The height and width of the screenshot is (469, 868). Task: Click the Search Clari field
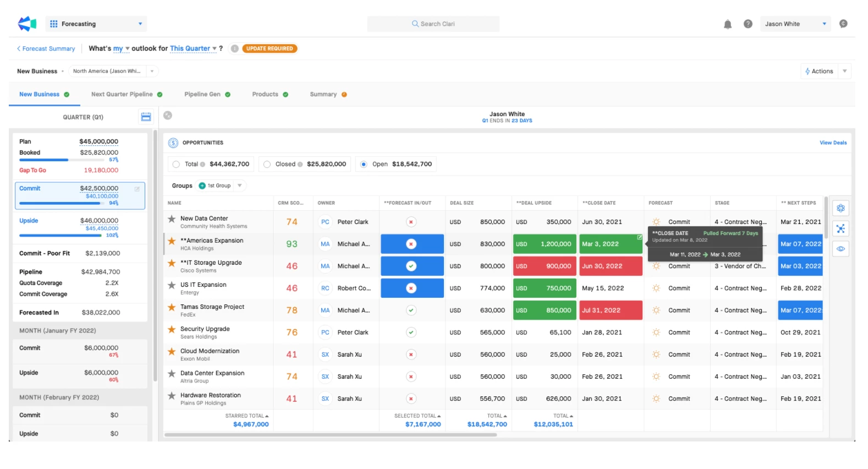433,24
